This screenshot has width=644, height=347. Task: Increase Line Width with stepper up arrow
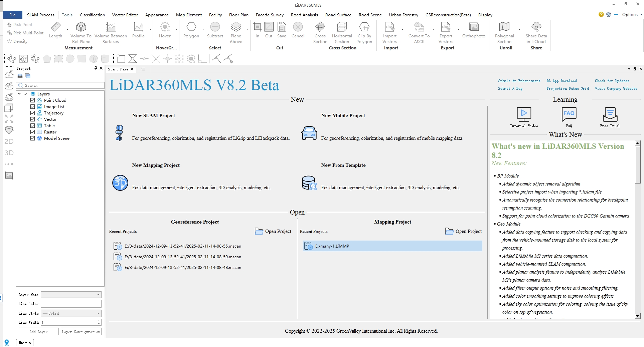(99, 321)
